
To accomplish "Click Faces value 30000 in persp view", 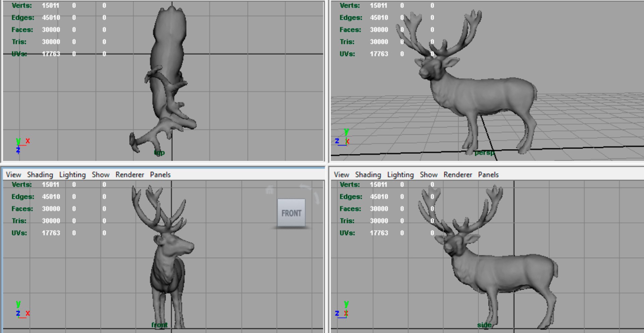I will pyautogui.click(x=379, y=30).
